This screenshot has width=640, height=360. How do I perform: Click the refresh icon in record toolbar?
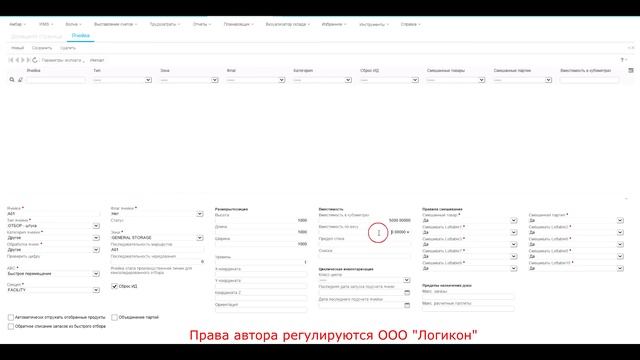pyautogui.click(x=35, y=60)
